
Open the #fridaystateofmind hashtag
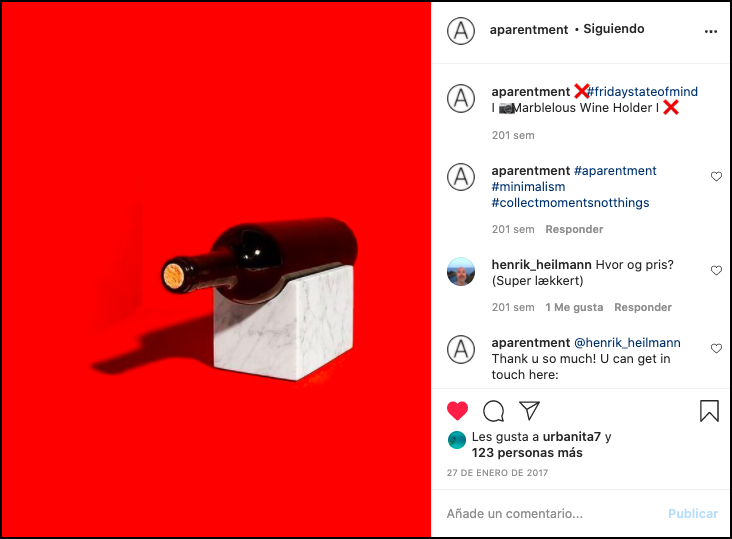(x=642, y=91)
